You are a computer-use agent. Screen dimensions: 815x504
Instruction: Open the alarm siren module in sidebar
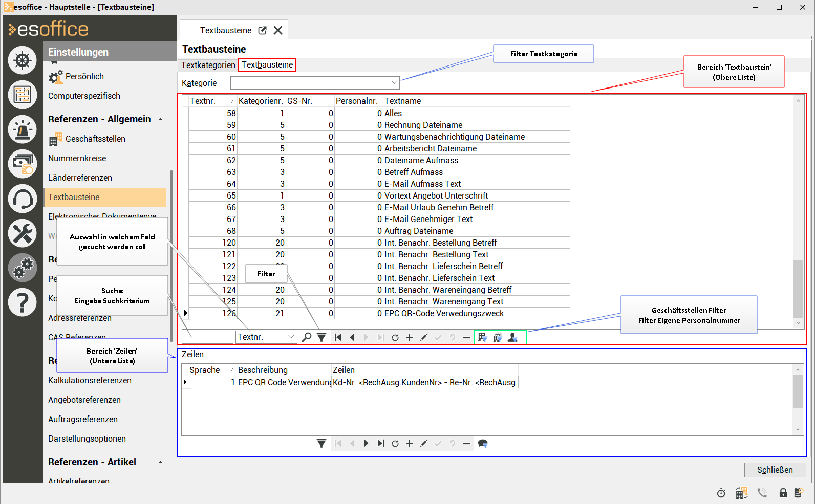point(23,129)
